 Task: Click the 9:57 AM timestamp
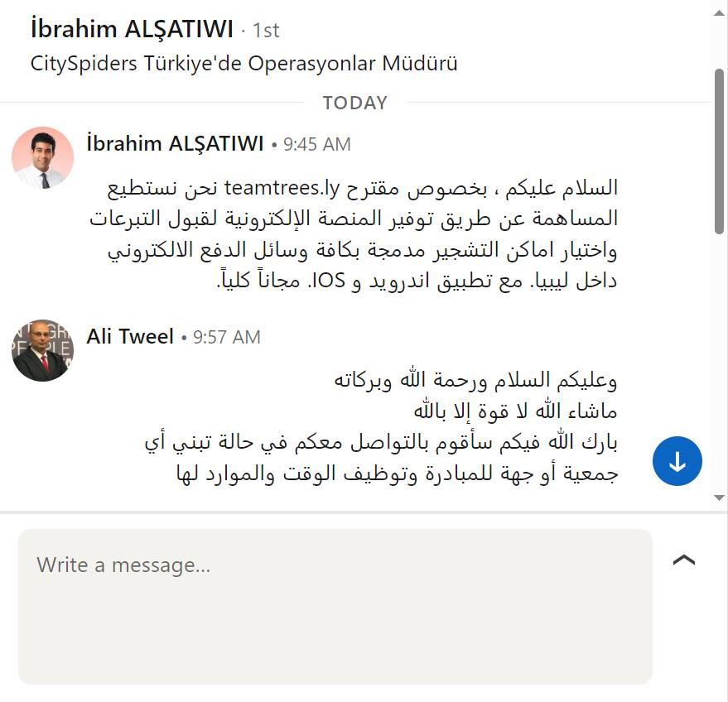tap(227, 337)
